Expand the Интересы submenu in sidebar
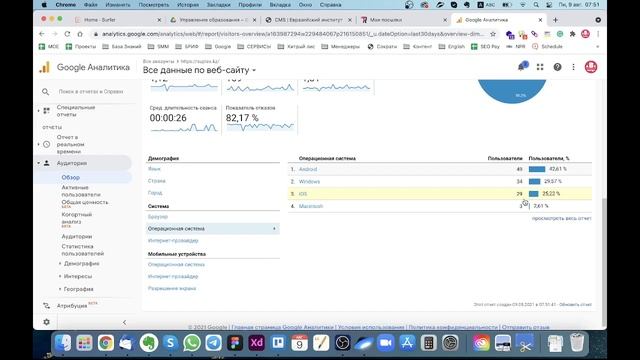This screenshot has width=640, height=360. click(60, 276)
